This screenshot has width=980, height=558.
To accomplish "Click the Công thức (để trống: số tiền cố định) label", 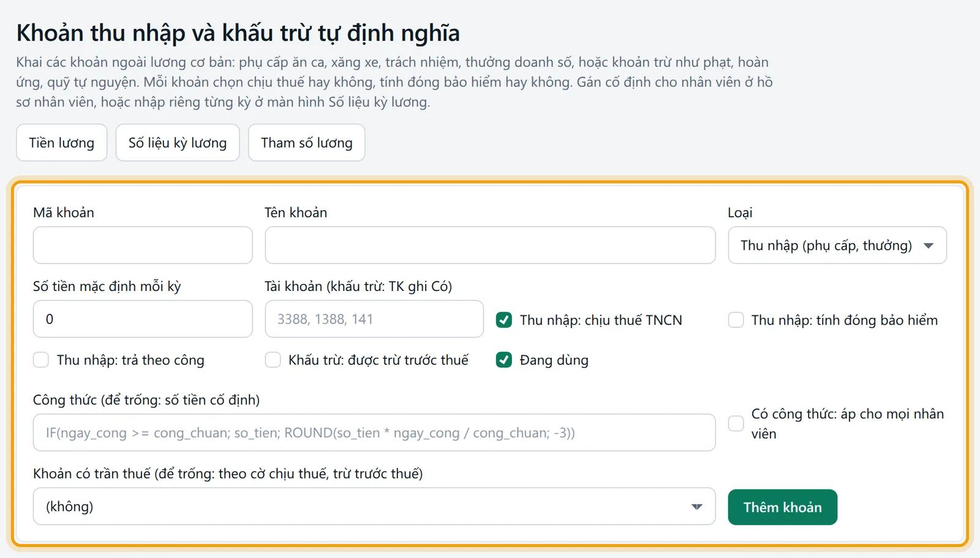I will [x=146, y=400].
